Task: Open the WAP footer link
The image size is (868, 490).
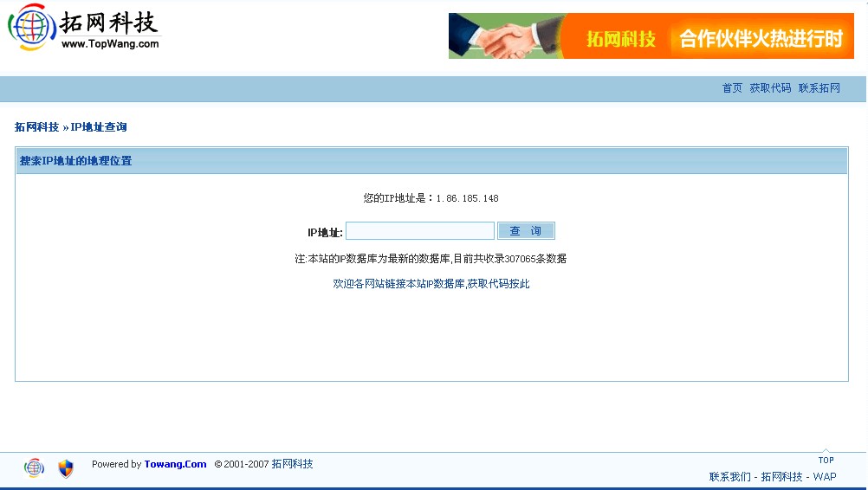Action: (x=825, y=477)
